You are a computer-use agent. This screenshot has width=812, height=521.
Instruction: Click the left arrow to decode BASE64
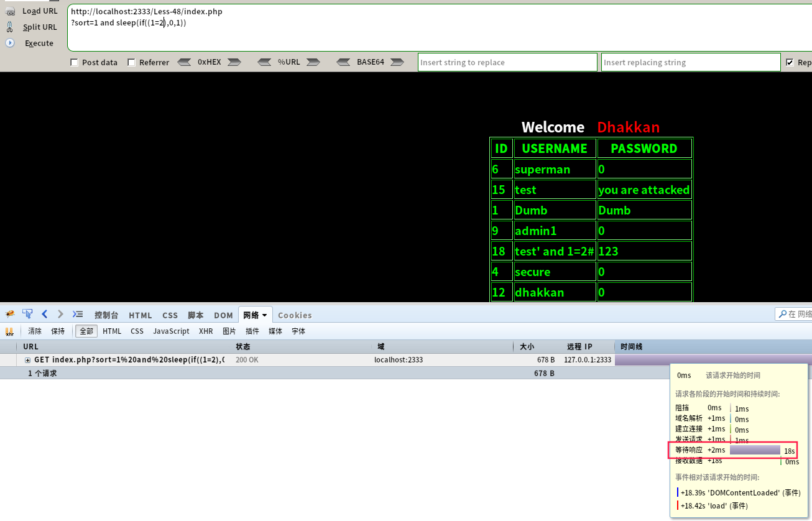click(x=343, y=62)
